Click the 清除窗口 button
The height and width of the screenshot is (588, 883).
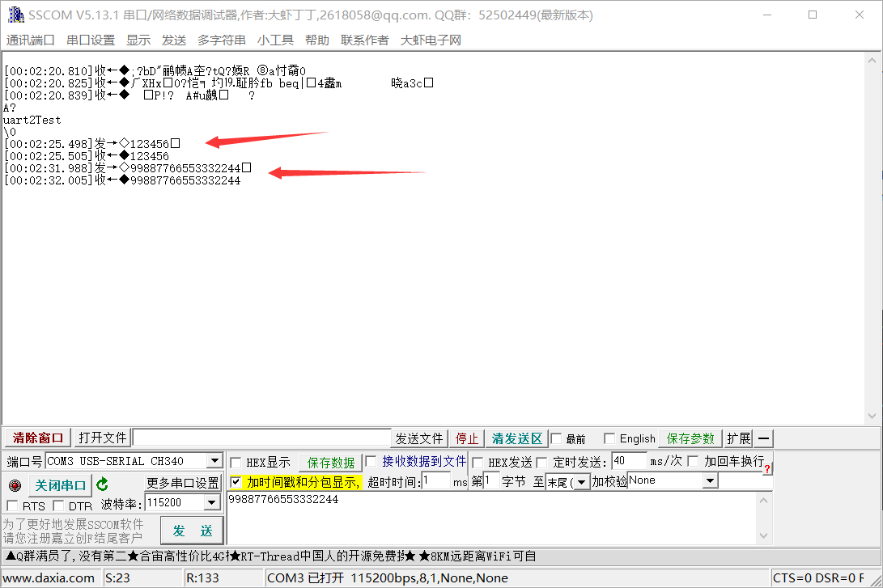[38, 438]
